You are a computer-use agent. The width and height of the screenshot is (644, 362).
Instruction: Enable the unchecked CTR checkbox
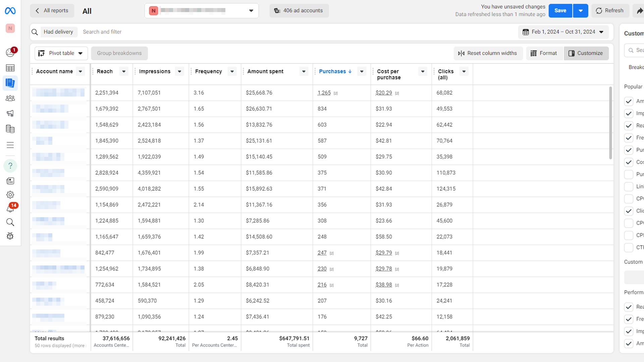[629, 247]
